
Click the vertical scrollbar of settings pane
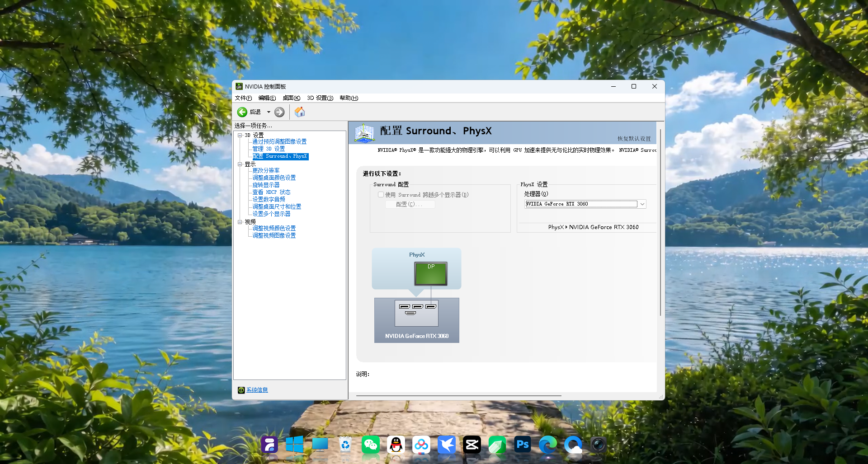coord(660,222)
